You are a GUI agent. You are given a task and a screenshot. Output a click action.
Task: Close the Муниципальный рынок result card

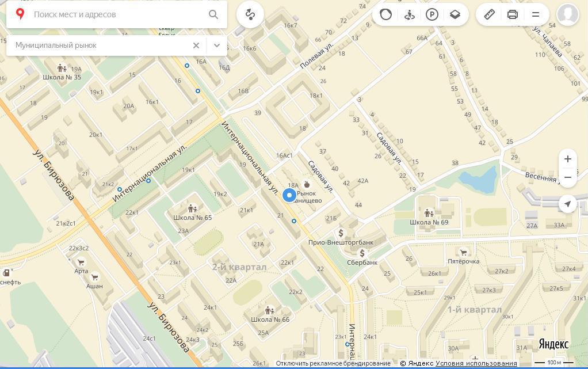[196, 45]
